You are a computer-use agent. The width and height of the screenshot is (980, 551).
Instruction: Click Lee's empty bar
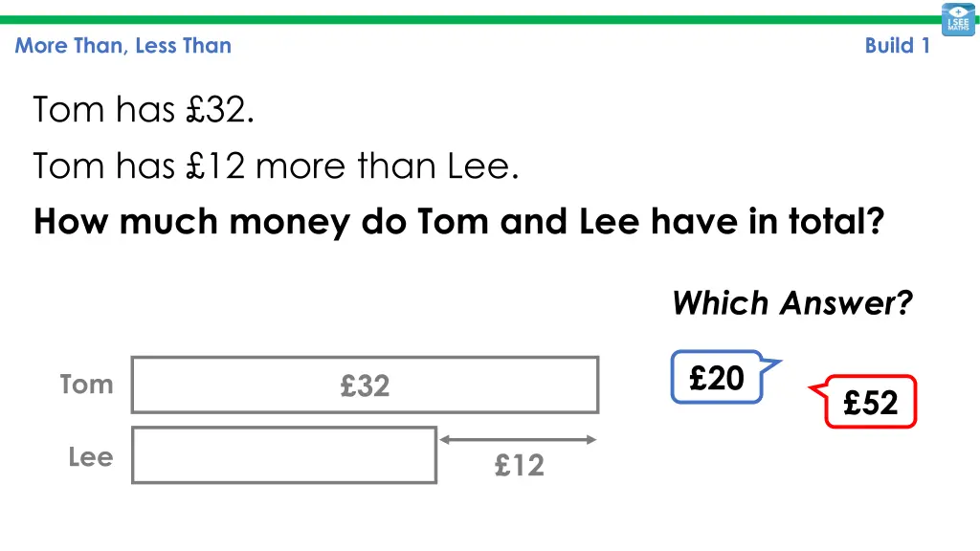pos(283,455)
